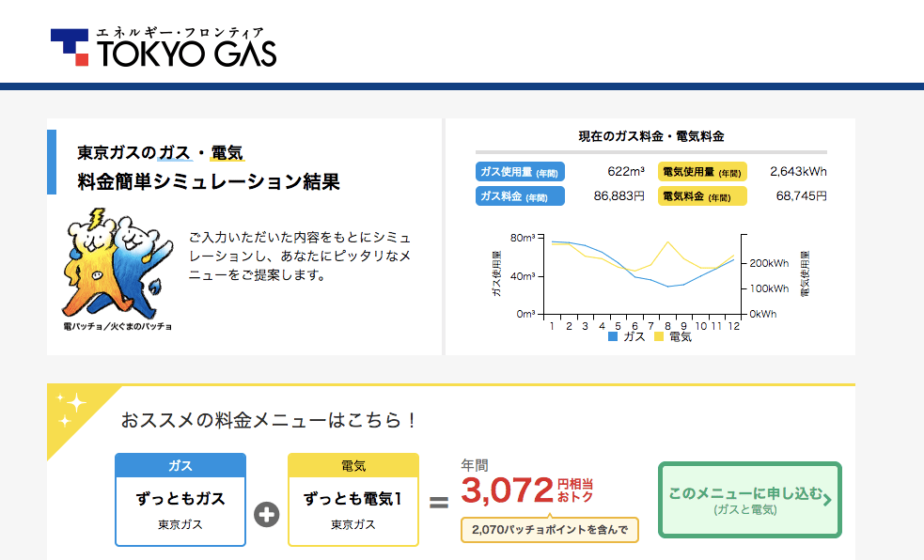Click the 3,072 円相当おトク savings amount

tap(526, 490)
